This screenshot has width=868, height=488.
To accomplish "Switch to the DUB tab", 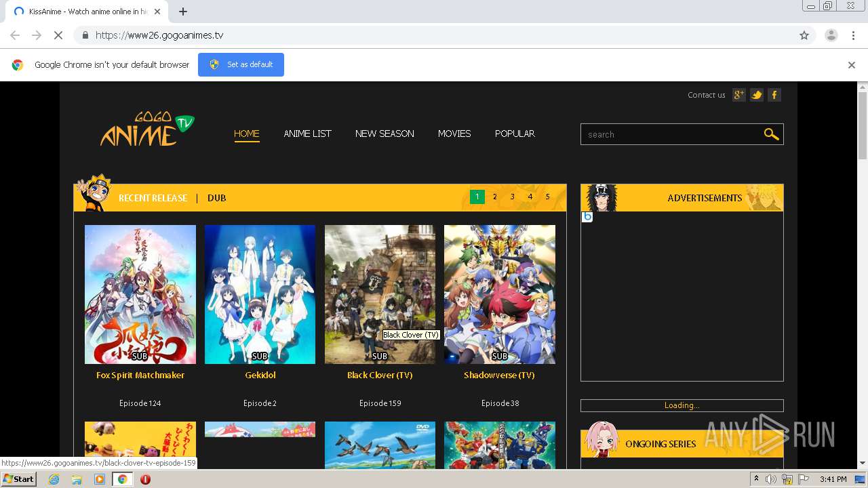I will (x=217, y=198).
